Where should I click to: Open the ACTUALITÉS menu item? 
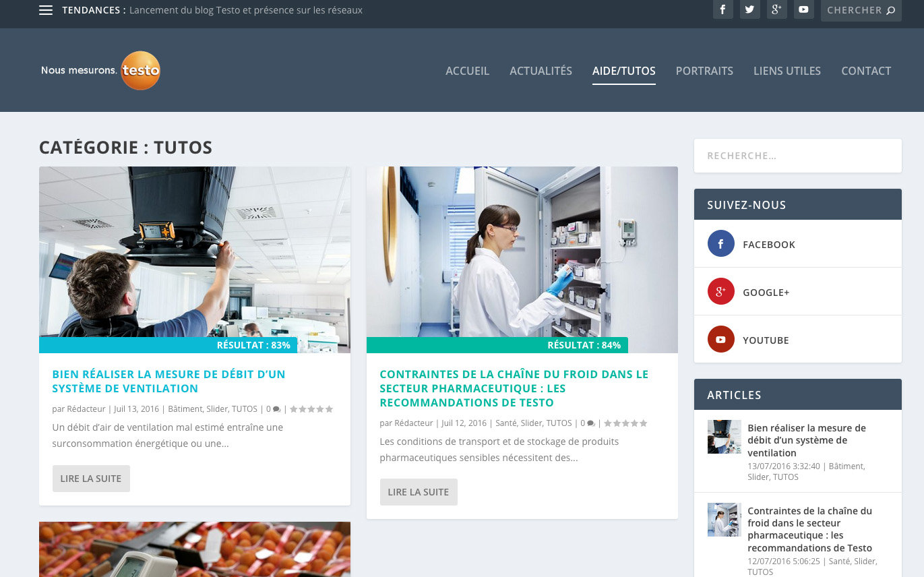541,71
